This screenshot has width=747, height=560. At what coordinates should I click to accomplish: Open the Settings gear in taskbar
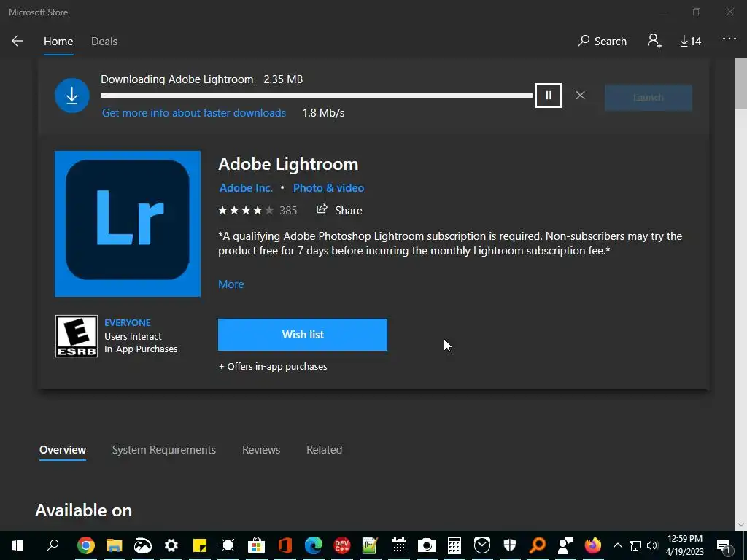(x=171, y=545)
